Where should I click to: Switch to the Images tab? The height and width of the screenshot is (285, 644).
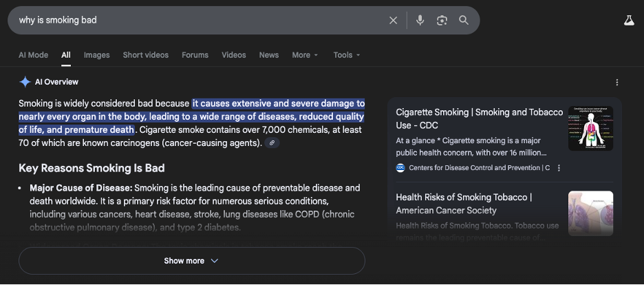coord(96,55)
